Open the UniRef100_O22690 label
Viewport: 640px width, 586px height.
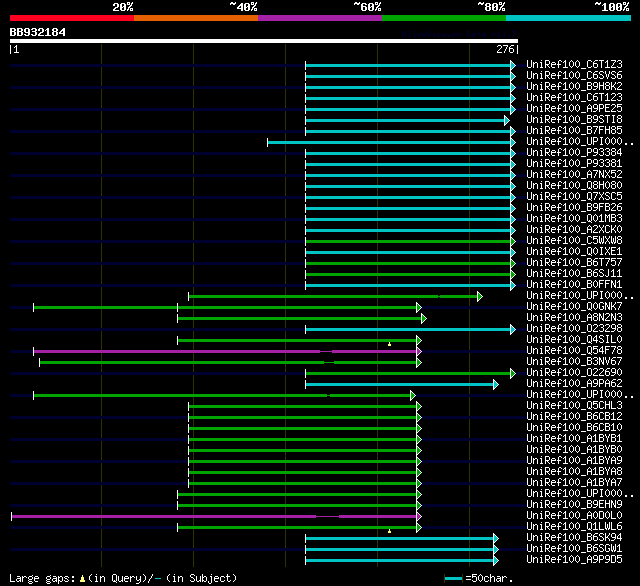point(574,373)
